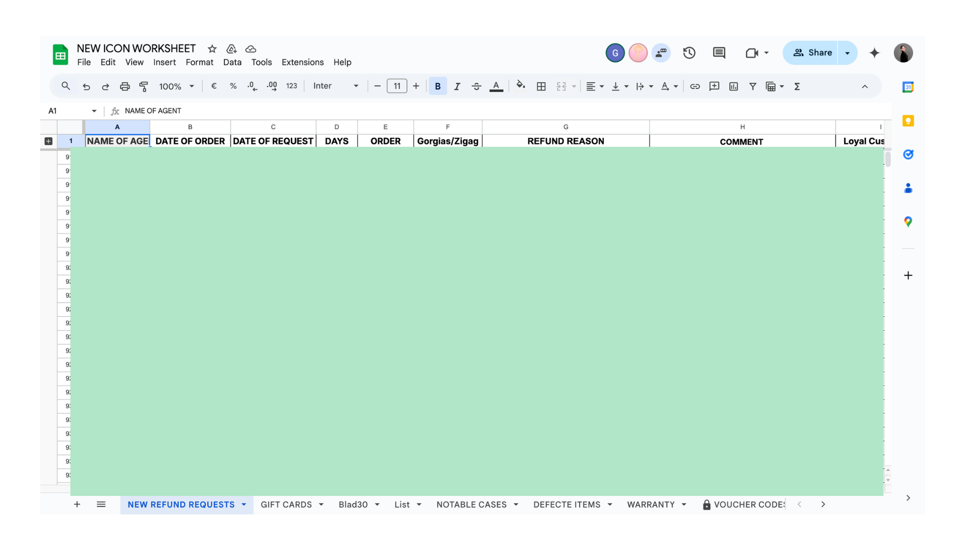
Task: Click the insert link icon
Action: pos(695,86)
